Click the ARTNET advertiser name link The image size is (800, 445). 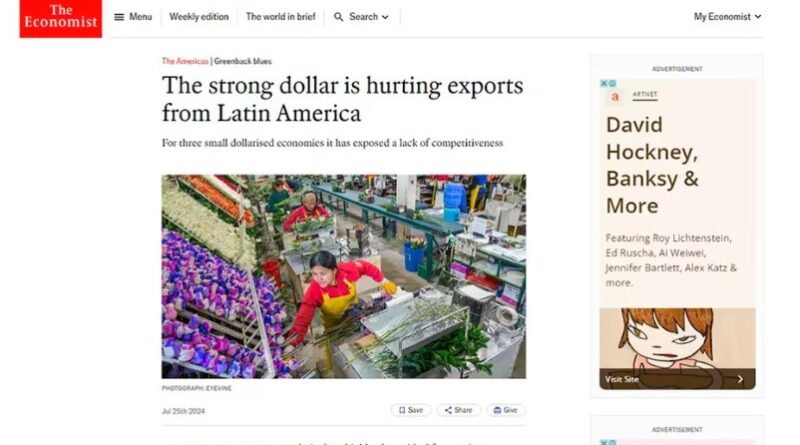(645, 94)
